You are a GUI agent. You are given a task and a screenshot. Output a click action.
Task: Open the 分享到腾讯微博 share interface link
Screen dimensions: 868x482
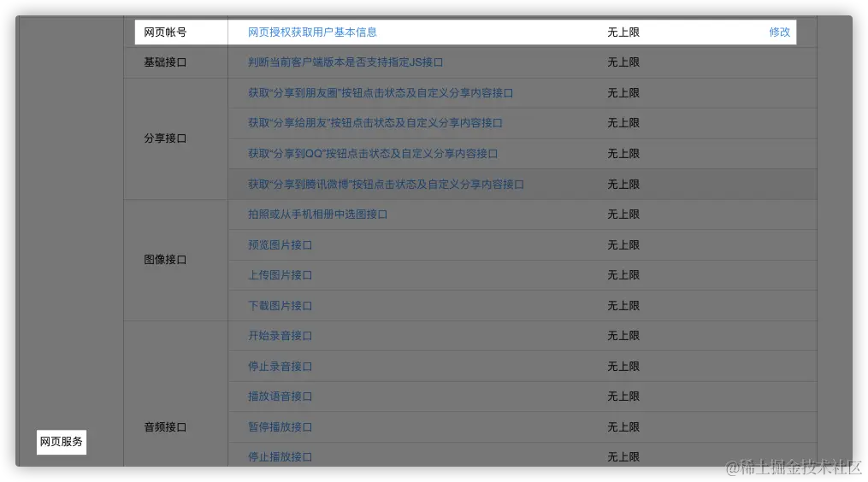(386, 185)
